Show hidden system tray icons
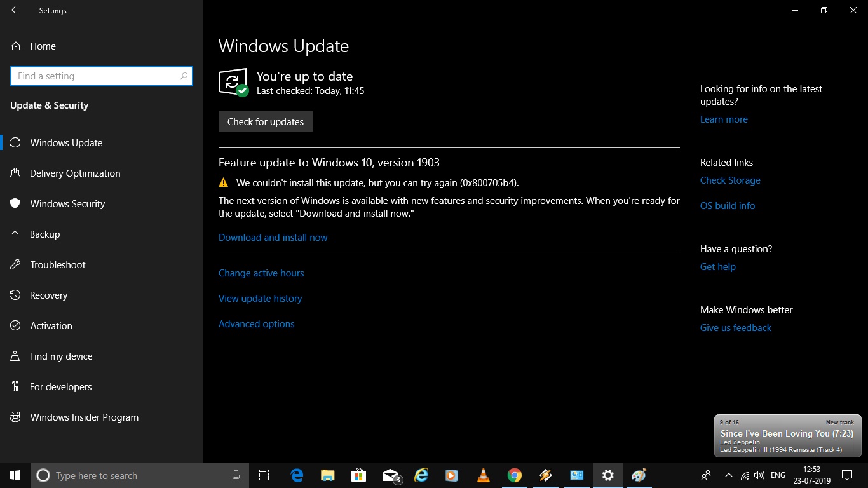 tap(729, 475)
